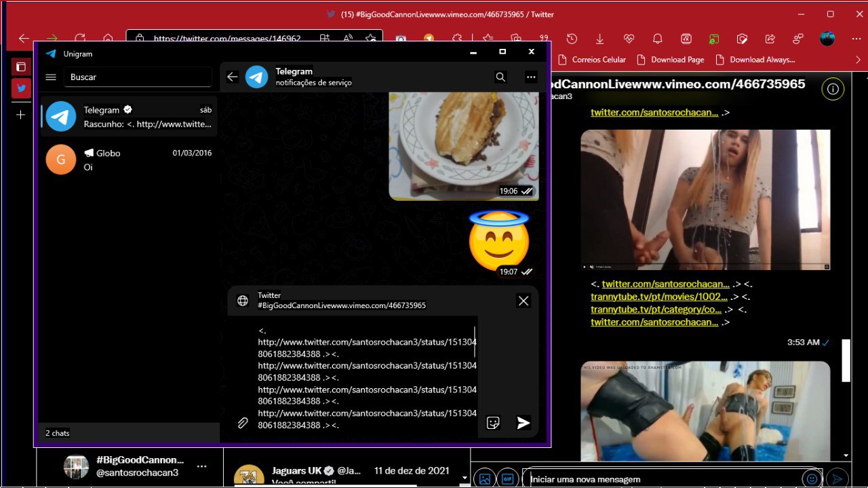
Task: Attach a file with the paperclip icon
Action: (242, 423)
